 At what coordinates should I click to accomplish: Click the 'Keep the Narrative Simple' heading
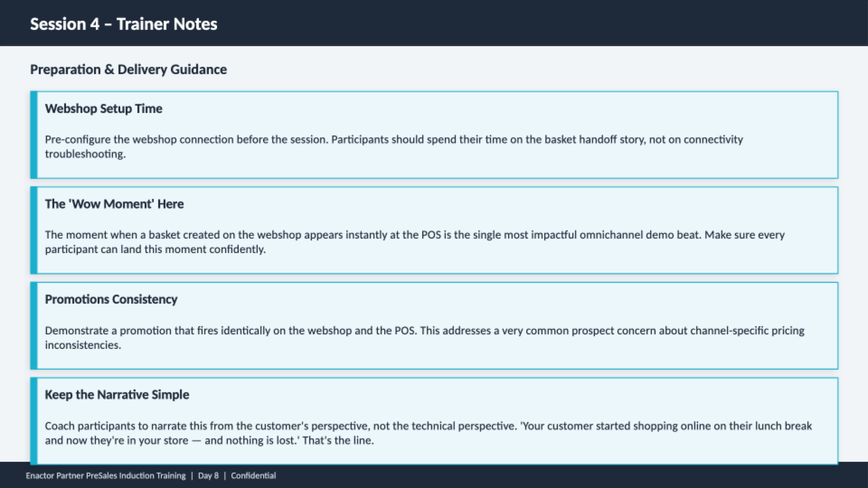[x=117, y=395]
